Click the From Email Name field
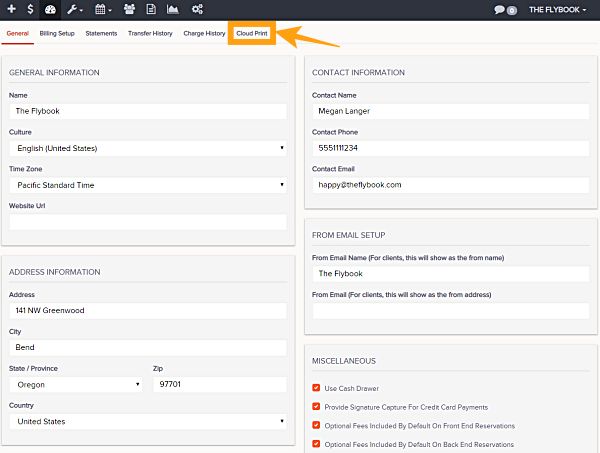The image size is (600, 453). click(x=451, y=274)
